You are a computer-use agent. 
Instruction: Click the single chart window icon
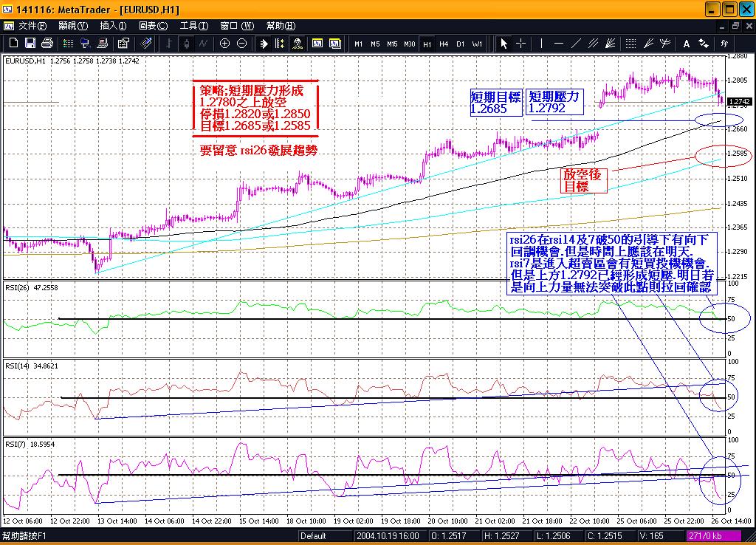click(317, 44)
